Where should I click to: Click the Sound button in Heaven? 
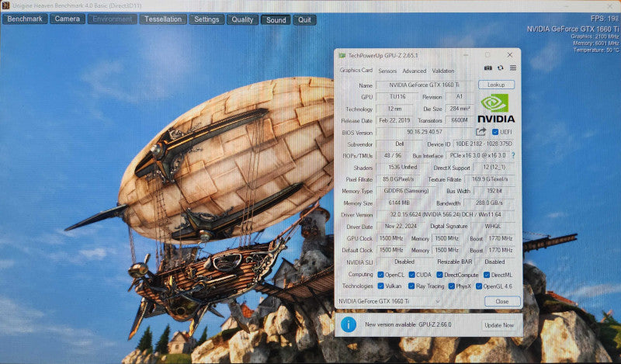pyautogui.click(x=276, y=20)
